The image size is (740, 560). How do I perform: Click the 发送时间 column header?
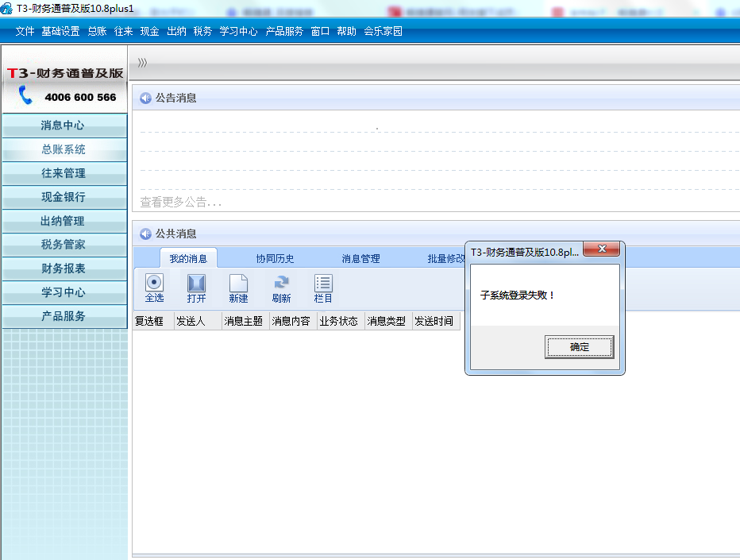click(437, 321)
